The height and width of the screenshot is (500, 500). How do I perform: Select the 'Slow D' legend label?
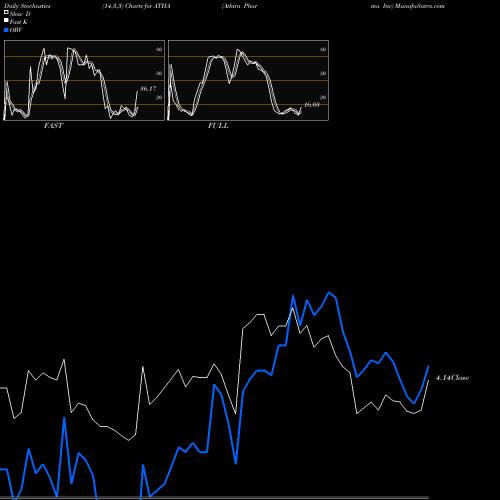20,14
